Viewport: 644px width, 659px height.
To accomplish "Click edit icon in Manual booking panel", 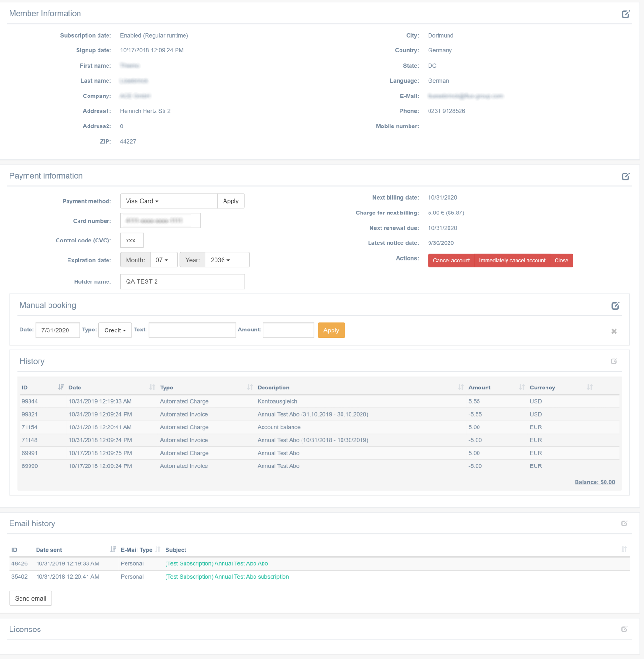I will pyautogui.click(x=615, y=306).
